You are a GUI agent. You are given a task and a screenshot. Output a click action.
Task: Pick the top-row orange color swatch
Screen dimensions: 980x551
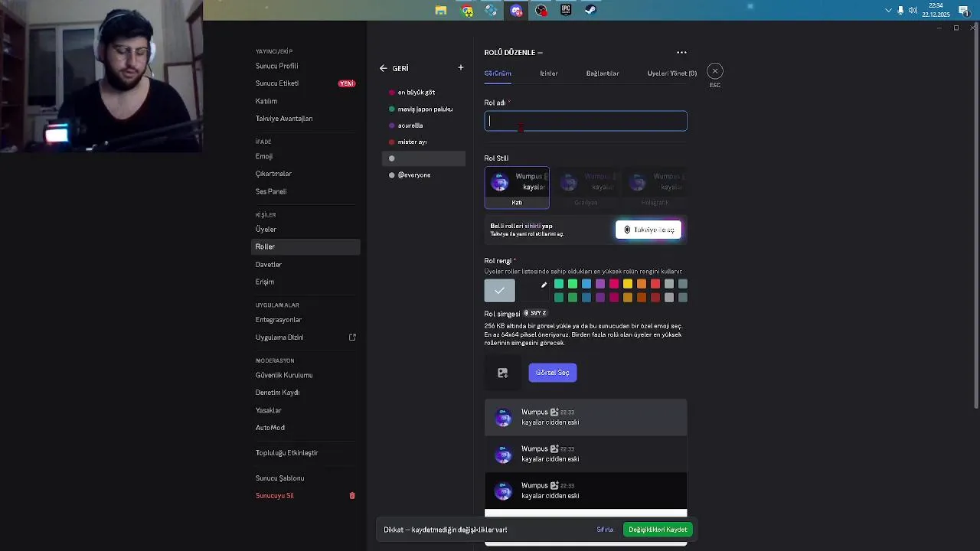(x=642, y=284)
